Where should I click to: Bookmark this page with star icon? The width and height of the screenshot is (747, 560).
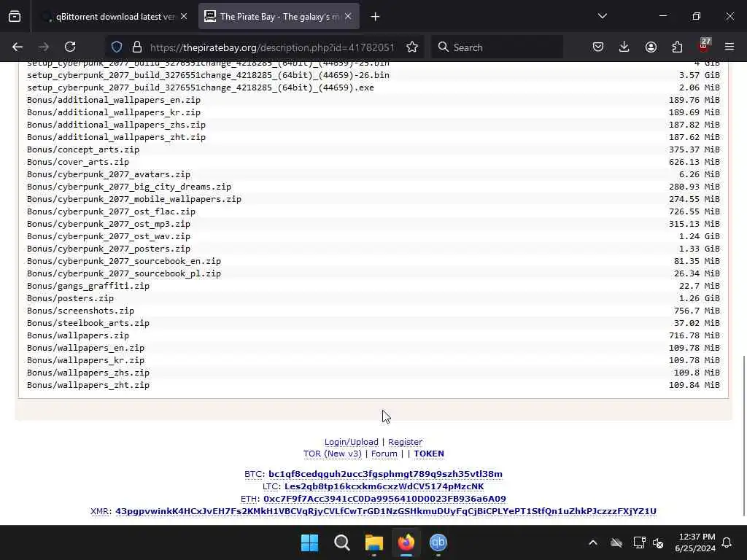pyautogui.click(x=412, y=47)
